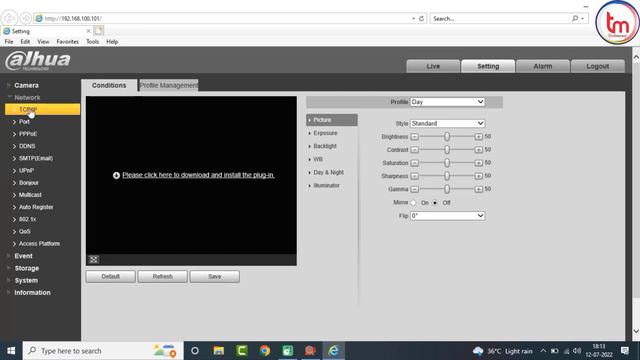Click the Gamma slider handle
The image size is (640, 360).
point(447,189)
